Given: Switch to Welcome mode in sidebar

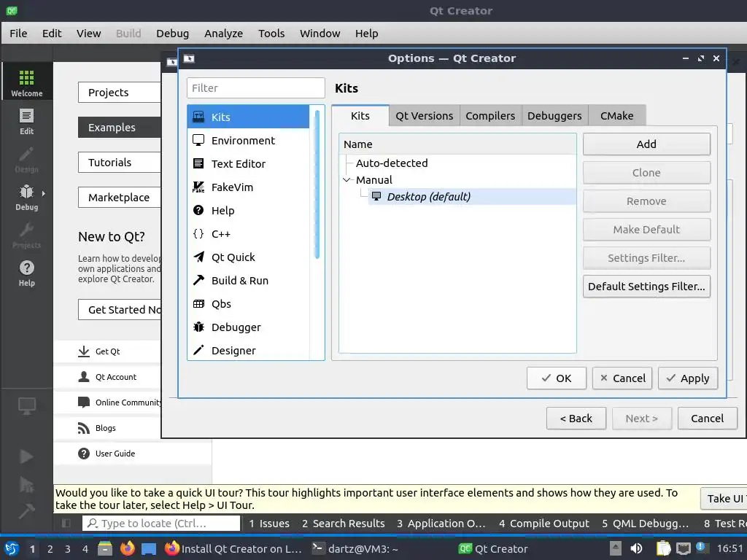Looking at the screenshot, I should 27,82.
